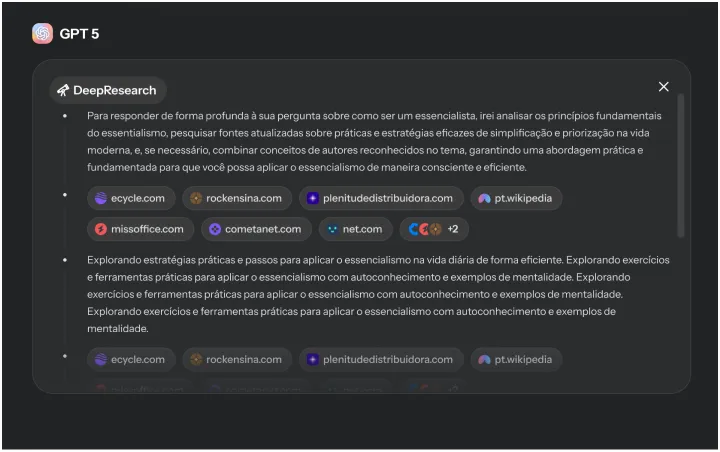
Task: Open the cometanet.com source chip
Action: [256, 229]
